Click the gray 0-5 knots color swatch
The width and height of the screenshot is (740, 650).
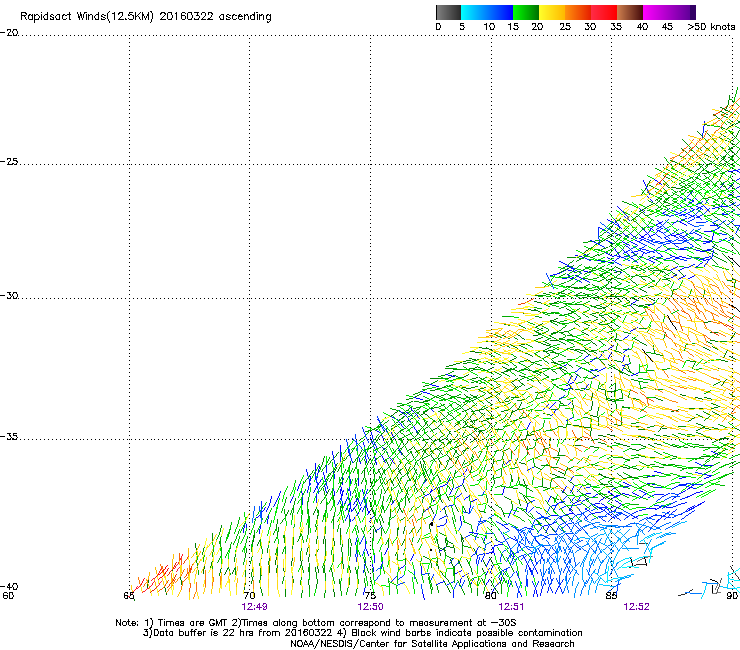(x=448, y=12)
